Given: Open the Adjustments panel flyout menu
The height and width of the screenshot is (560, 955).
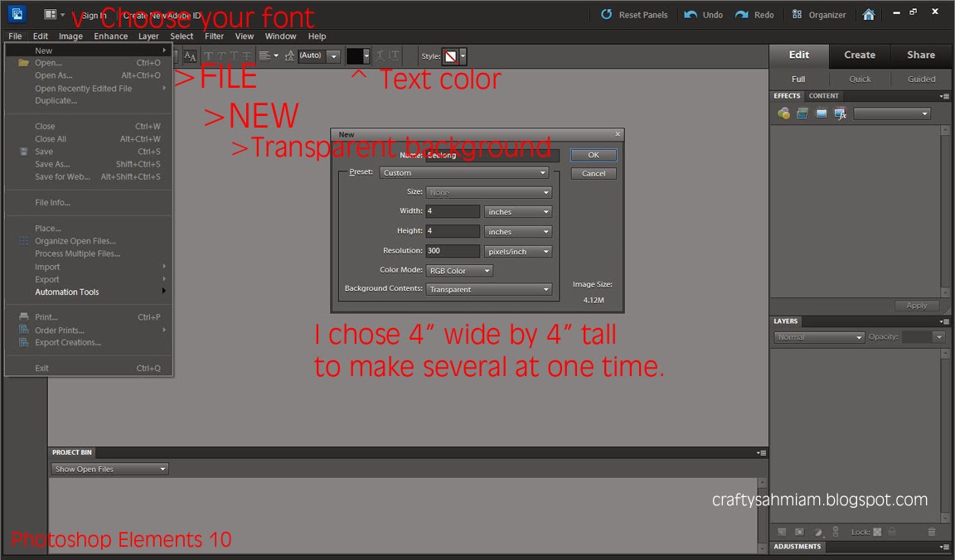Looking at the screenshot, I should point(944,547).
